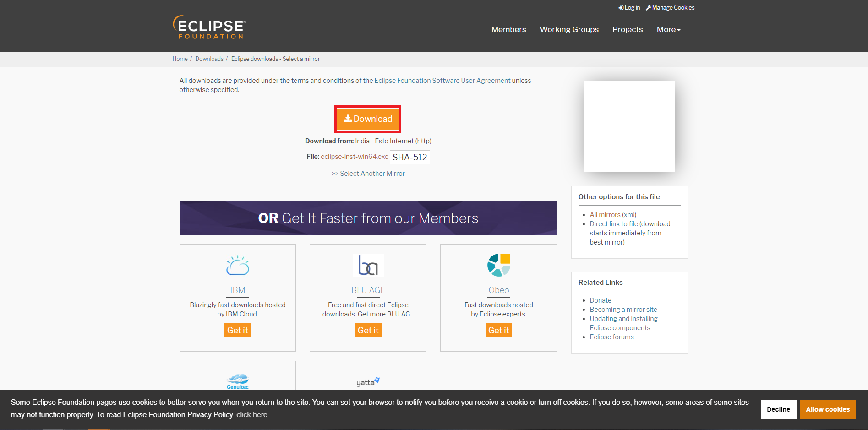Image resolution: width=868 pixels, height=430 pixels.
Task: Click the Obeo logo icon
Action: 499,265
